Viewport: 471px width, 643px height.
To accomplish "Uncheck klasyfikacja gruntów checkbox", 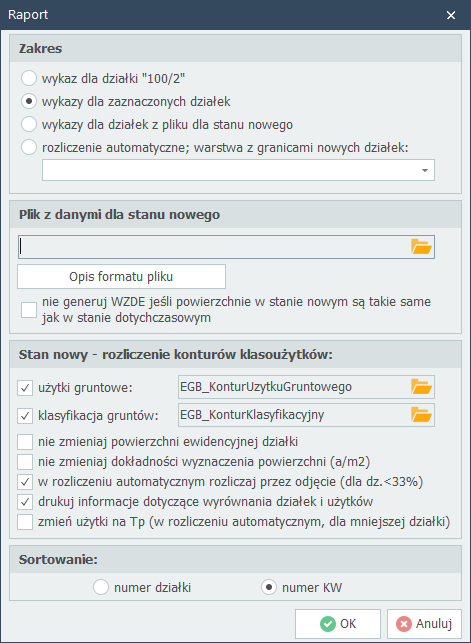I will (25, 415).
